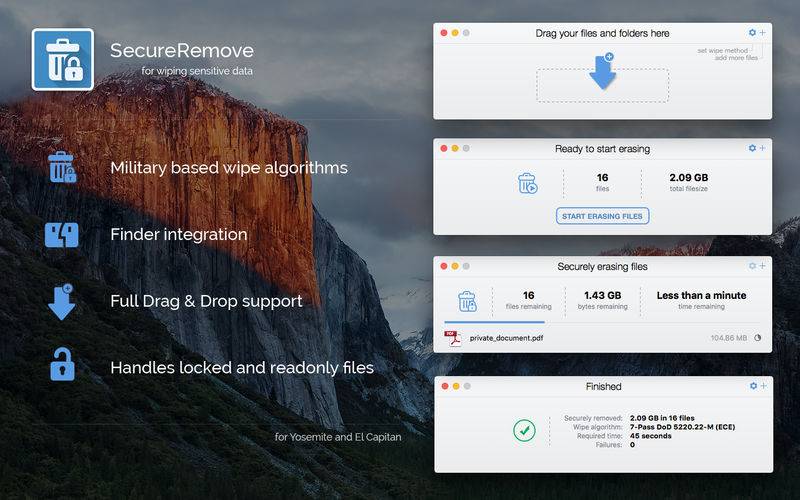Click gear icon in 'Finished' window
Viewport: 800px width, 500px height.
tap(753, 386)
